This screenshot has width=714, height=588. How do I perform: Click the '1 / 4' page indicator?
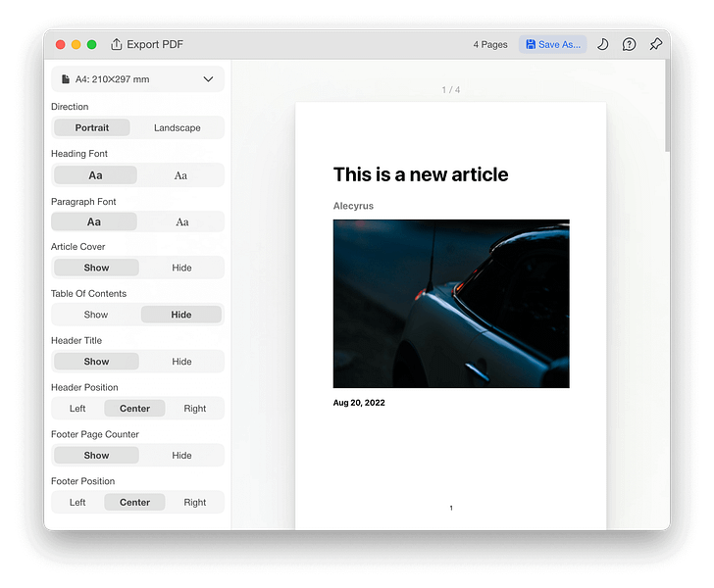(x=451, y=89)
